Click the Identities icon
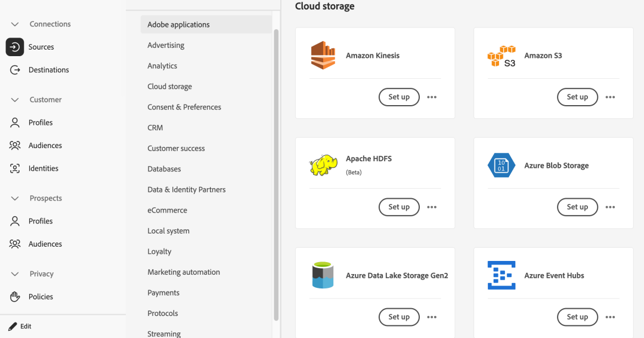The width and height of the screenshot is (644, 338). coord(15,168)
